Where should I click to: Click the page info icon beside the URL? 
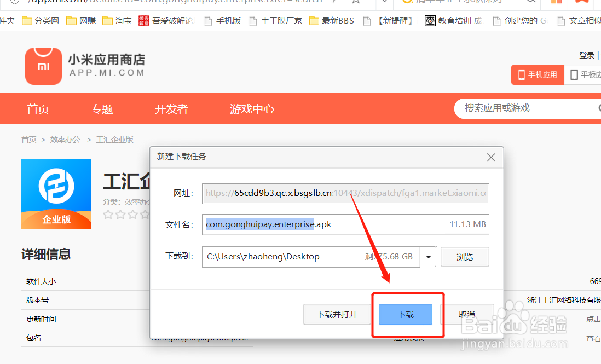14,2
